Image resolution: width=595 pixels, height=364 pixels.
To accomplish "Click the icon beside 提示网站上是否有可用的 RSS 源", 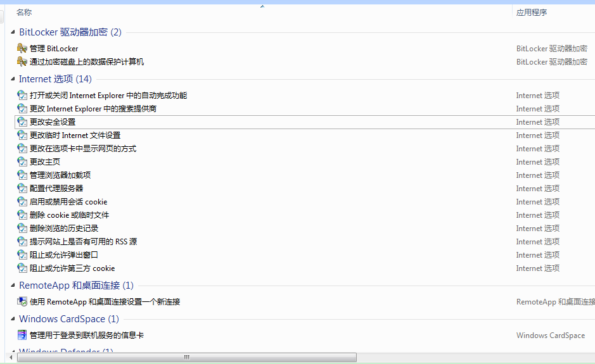I will [22, 241].
